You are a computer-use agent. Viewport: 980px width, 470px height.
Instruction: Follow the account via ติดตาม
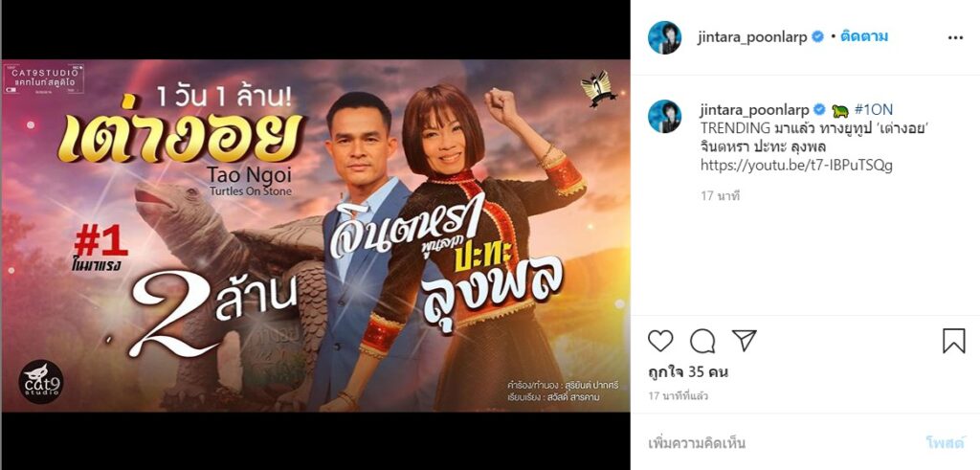(864, 37)
